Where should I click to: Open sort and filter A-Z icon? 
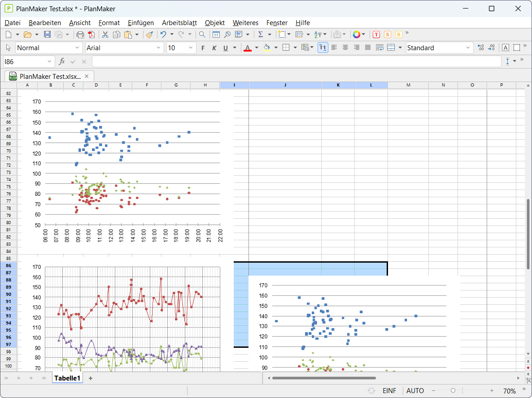pos(318,34)
